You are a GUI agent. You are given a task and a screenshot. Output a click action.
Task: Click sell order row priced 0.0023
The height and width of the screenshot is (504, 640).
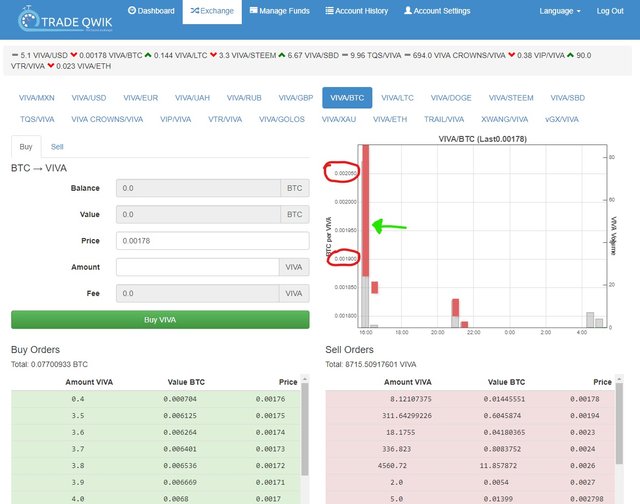coord(470,432)
